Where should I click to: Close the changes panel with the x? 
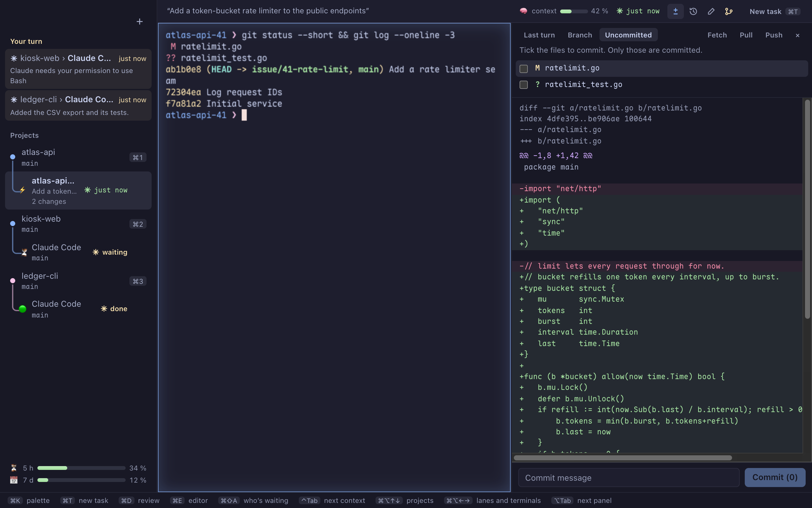click(798, 35)
